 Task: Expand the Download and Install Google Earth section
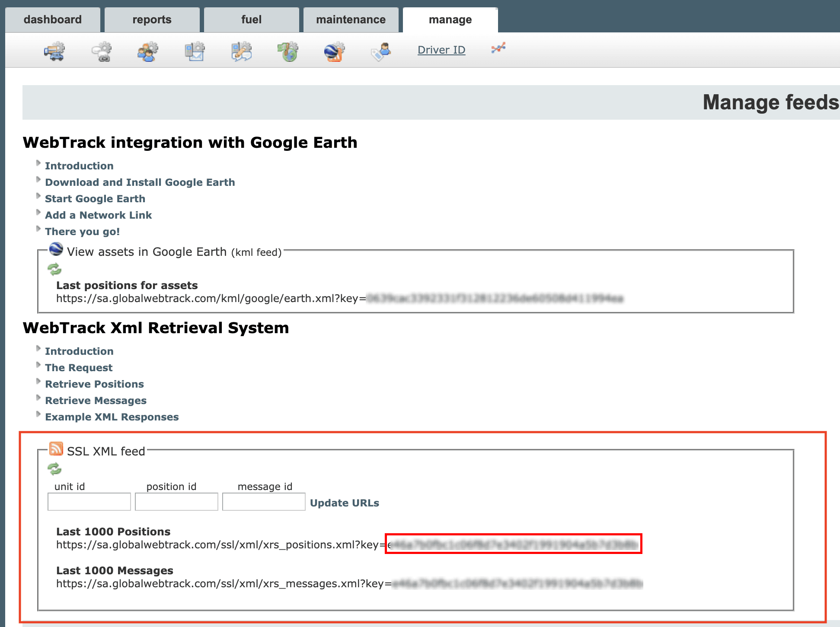(x=140, y=182)
